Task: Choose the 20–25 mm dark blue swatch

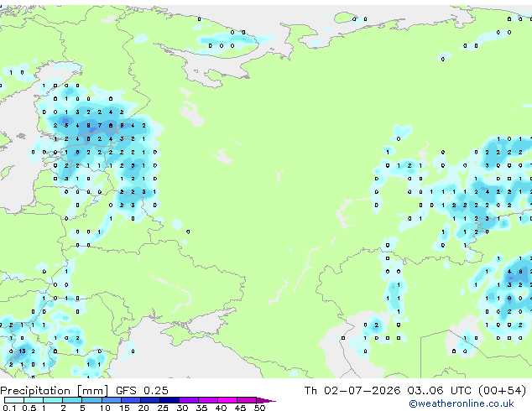Action: (150, 400)
